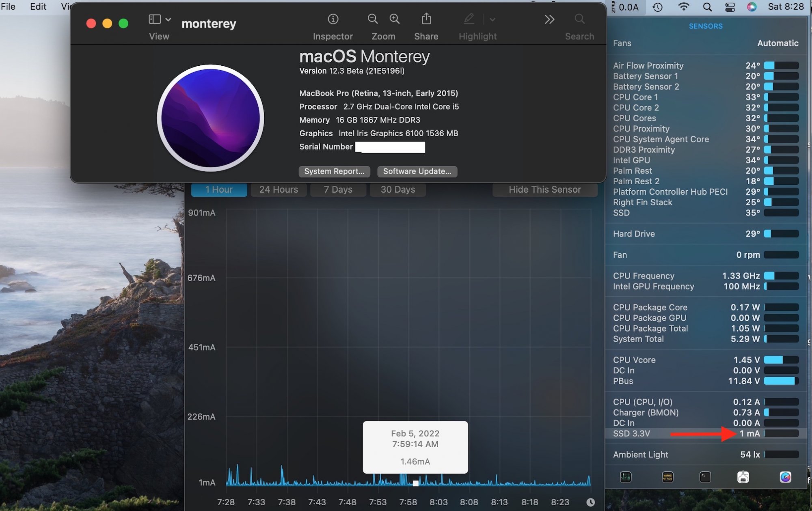The width and height of the screenshot is (812, 511).
Task: Open System Information chip icon
Action: pos(743,477)
